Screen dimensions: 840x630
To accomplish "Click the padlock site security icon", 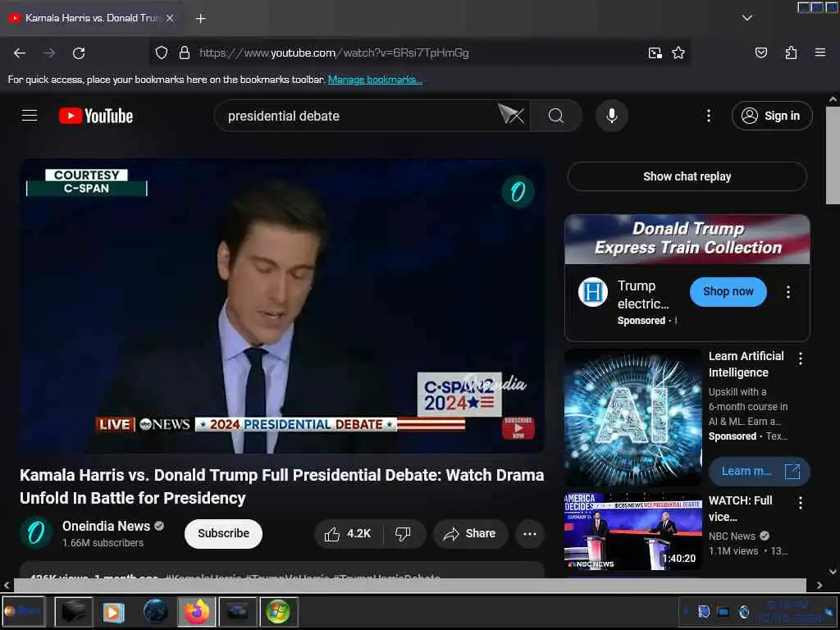I will point(185,52).
